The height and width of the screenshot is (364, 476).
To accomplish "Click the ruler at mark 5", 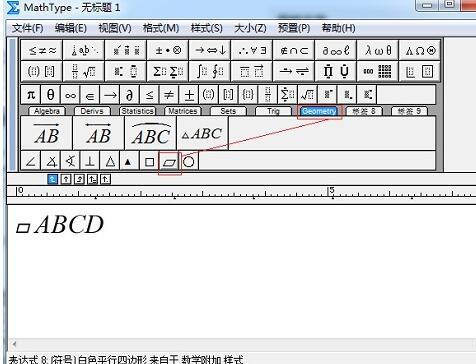I will pos(331,191).
